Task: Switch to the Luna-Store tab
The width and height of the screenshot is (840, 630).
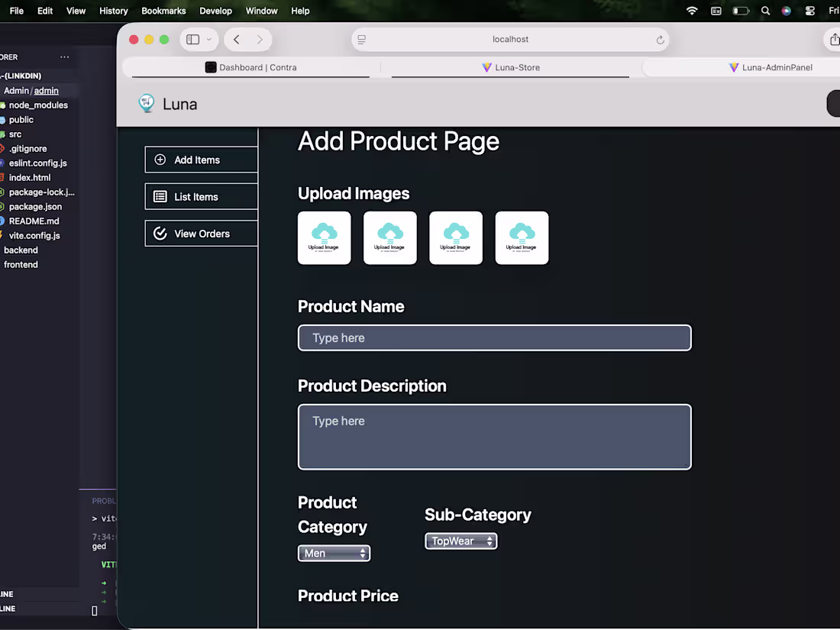Action: [x=510, y=67]
